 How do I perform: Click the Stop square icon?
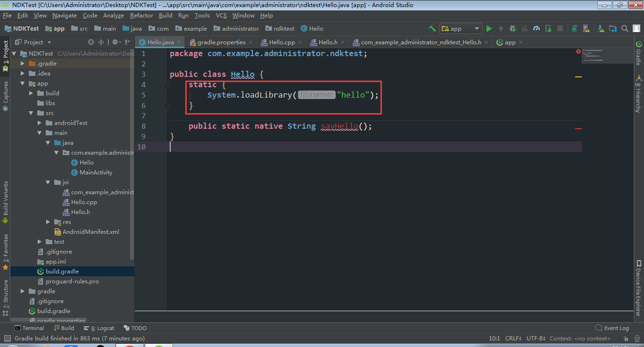[560, 28]
